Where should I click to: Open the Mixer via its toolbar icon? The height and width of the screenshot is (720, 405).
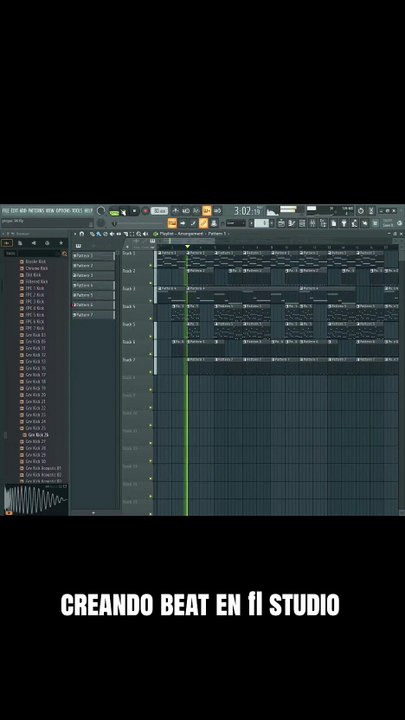(312, 223)
